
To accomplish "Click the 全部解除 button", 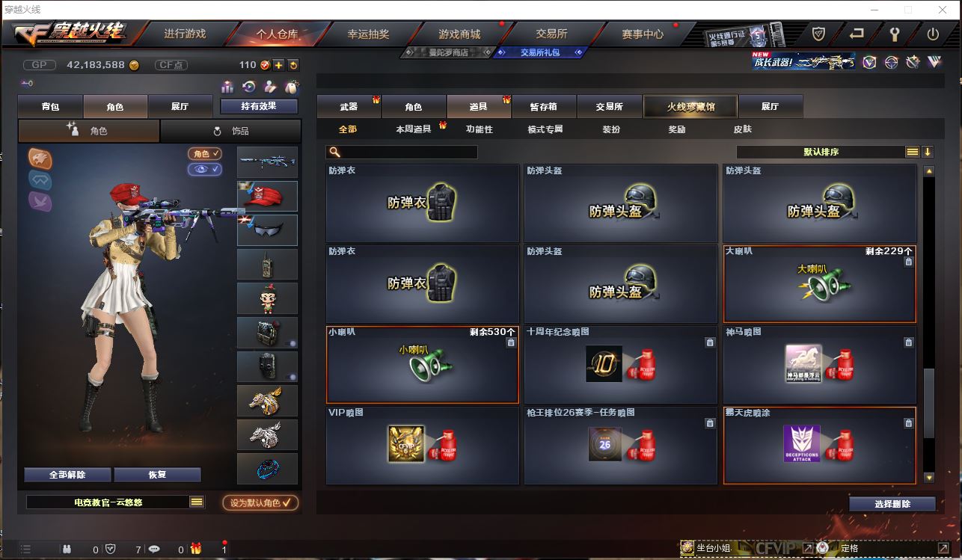I will tap(68, 475).
